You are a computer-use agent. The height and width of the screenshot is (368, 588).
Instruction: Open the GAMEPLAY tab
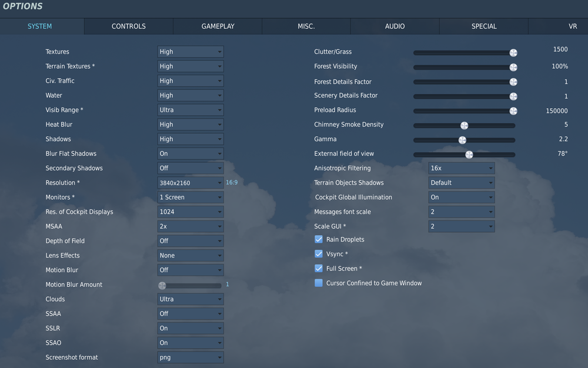tap(218, 26)
